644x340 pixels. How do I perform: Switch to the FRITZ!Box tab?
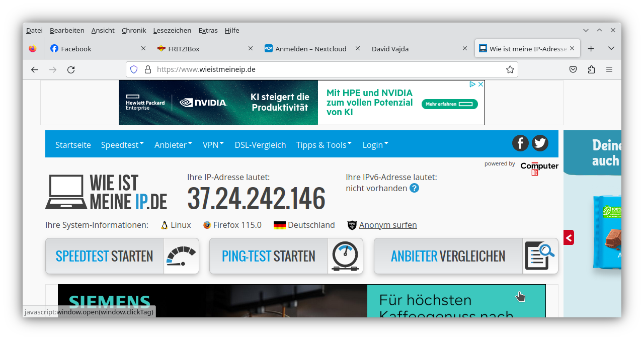click(201, 49)
